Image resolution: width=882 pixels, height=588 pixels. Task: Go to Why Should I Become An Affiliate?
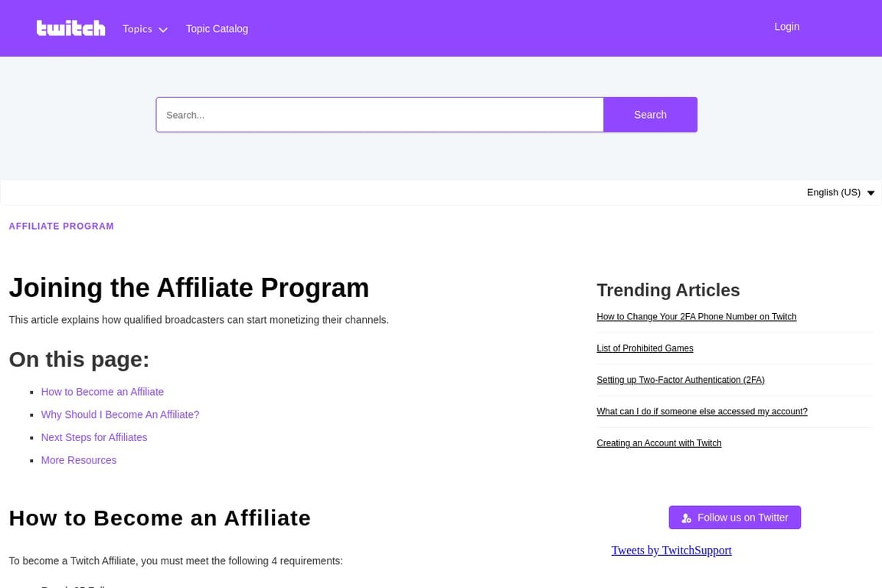tap(120, 415)
